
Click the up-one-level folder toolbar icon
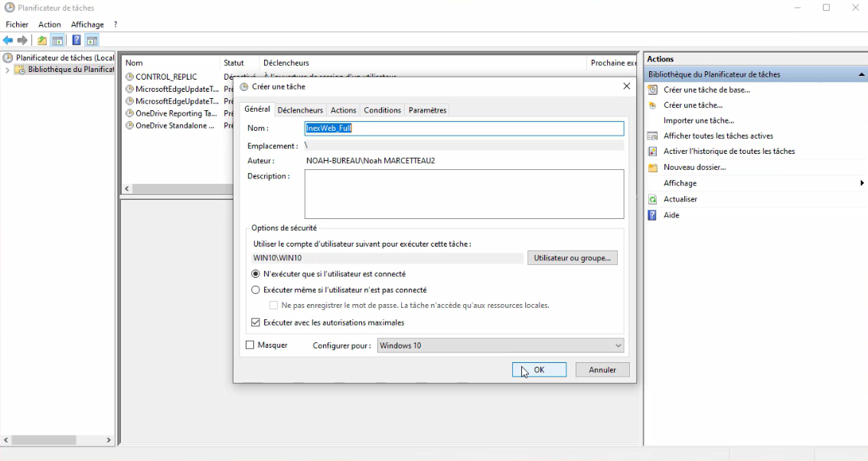[x=42, y=41]
